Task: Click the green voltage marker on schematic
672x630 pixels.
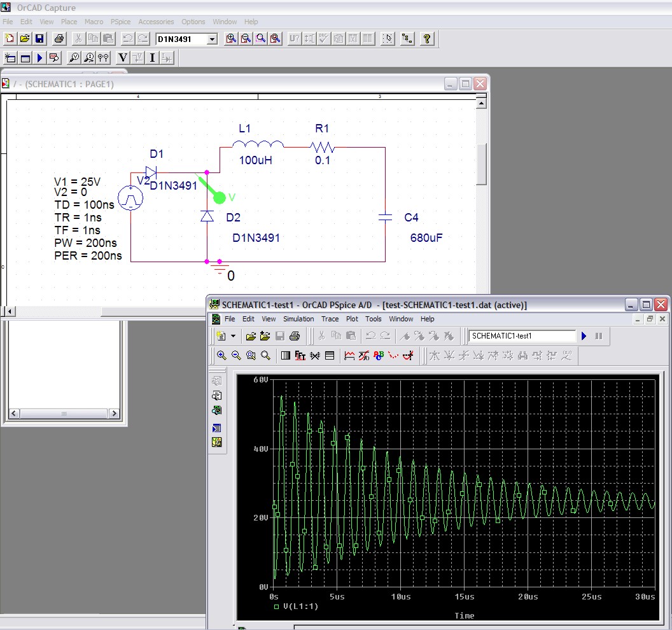Action: 219,197
